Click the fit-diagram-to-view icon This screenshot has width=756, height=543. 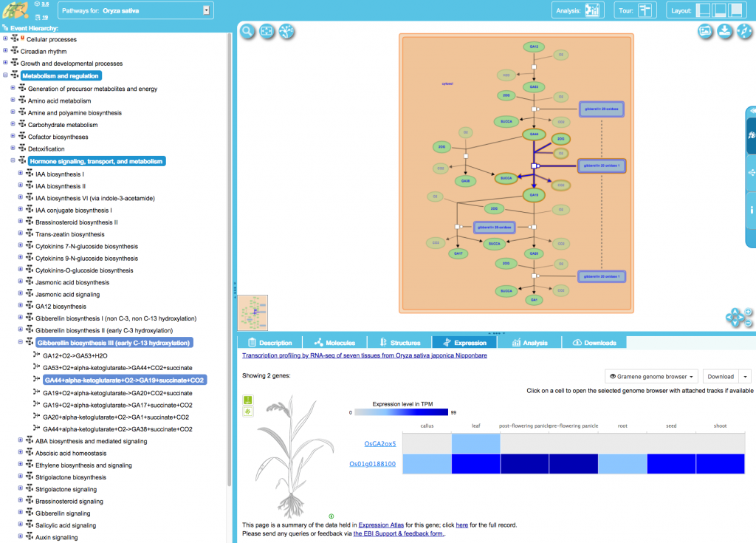[266, 32]
